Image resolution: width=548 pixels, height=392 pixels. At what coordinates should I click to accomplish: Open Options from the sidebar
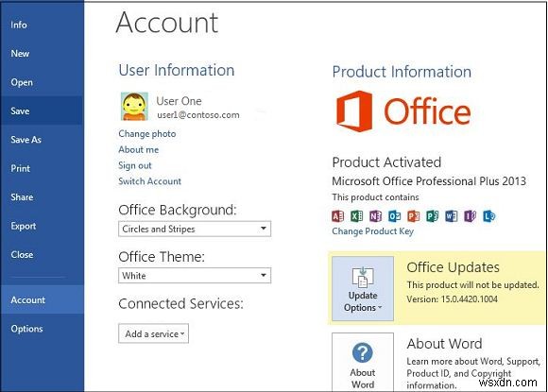click(42, 329)
